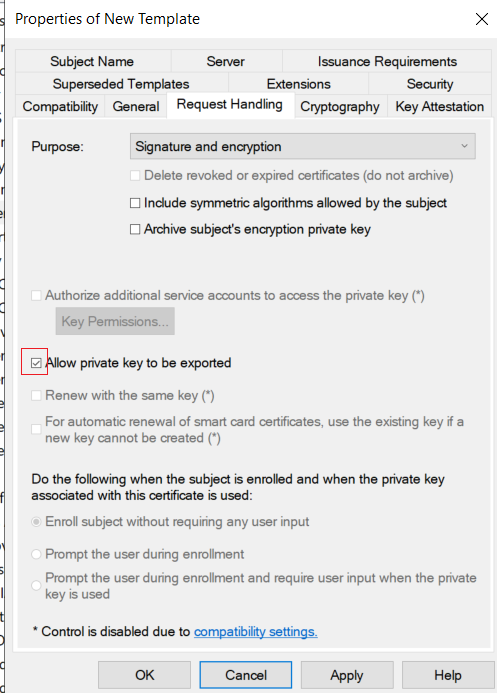Enable Include symmetric algorithms allowed by subject
The image size is (497, 693).
(135, 203)
